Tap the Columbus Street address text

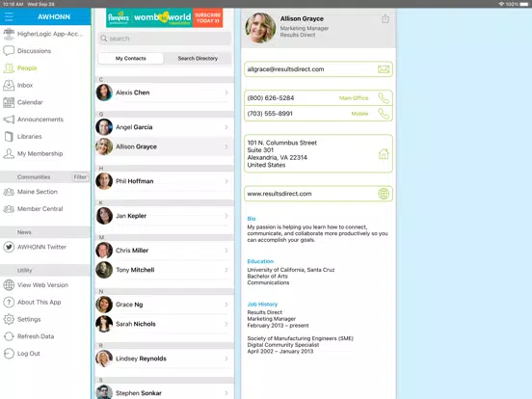click(x=281, y=153)
